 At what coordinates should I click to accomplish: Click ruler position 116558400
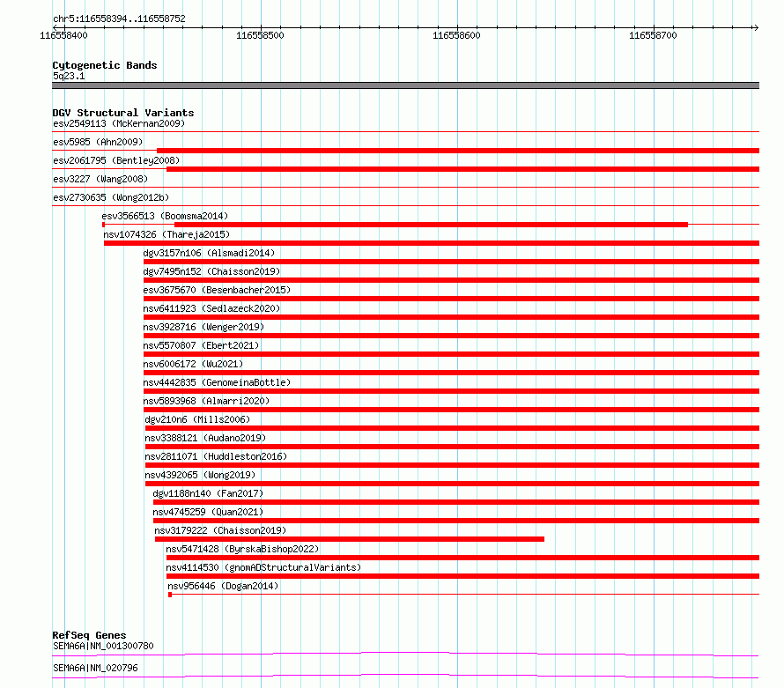pos(63,35)
